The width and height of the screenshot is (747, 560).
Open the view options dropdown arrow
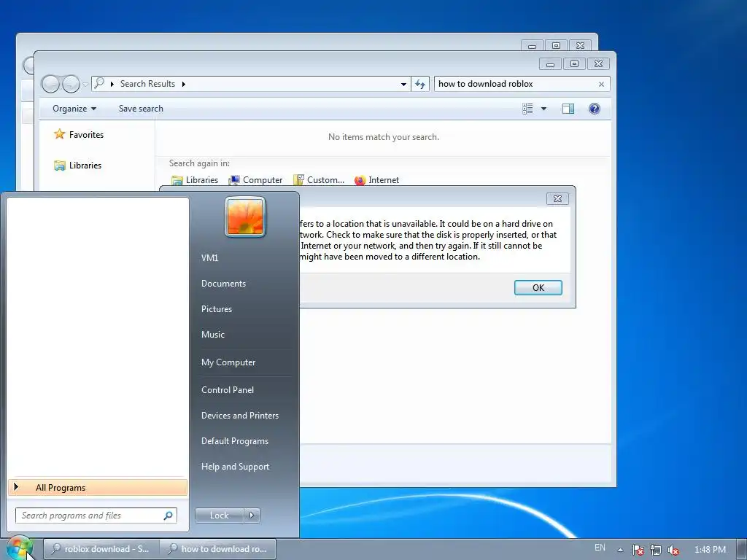click(543, 109)
